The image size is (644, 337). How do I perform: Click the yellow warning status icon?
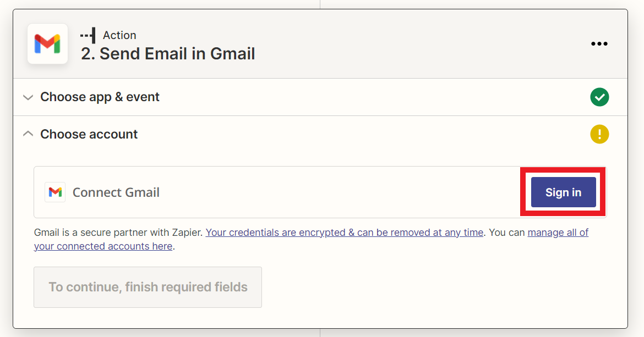point(599,134)
